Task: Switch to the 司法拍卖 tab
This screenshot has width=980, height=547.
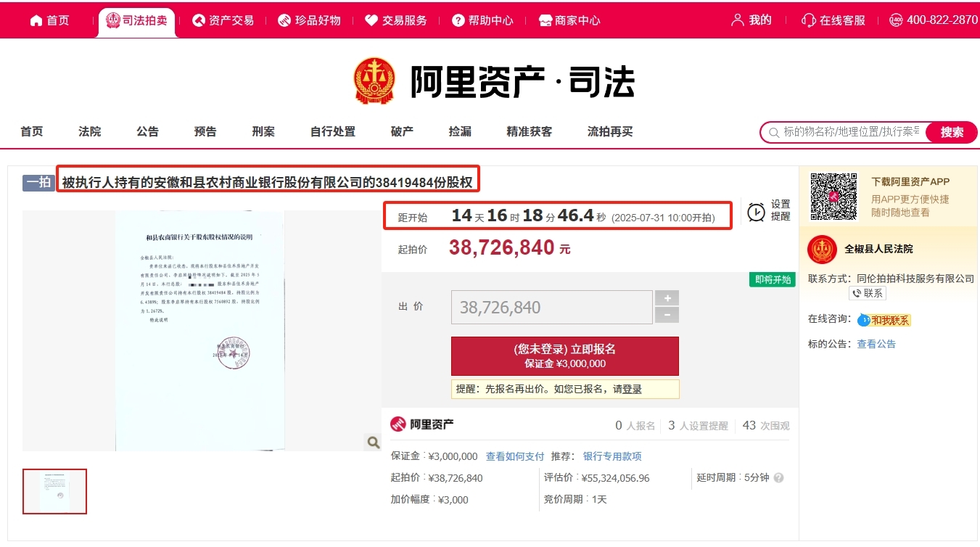Action: click(136, 20)
